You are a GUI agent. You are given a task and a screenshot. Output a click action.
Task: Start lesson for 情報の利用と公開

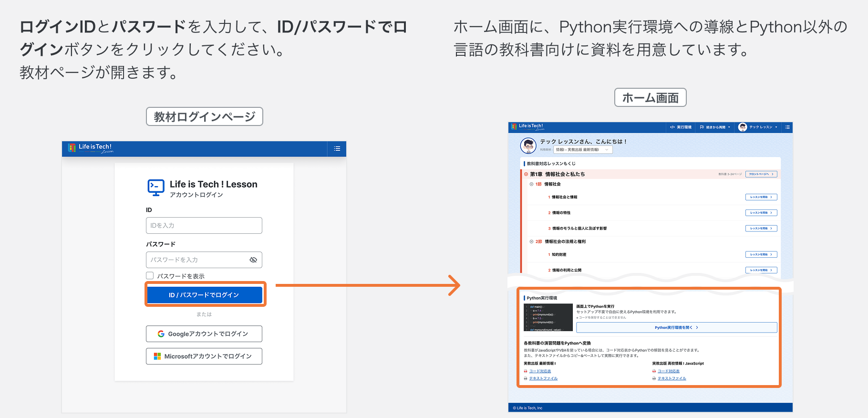(x=761, y=270)
